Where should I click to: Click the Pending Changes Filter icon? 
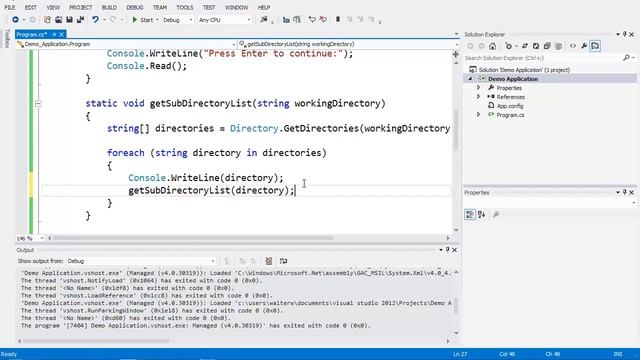(509, 46)
